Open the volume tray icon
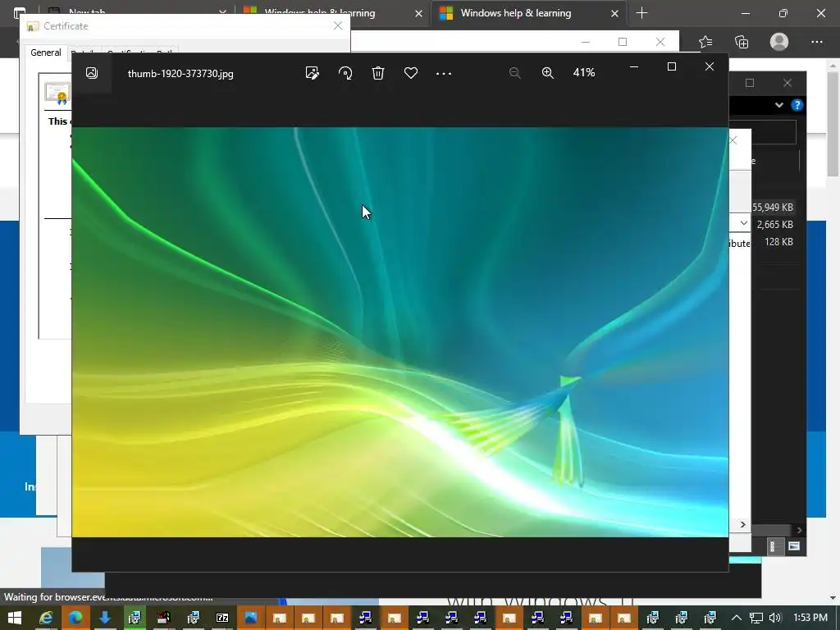Image resolution: width=840 pixels, height=630 pixels. 774,618
